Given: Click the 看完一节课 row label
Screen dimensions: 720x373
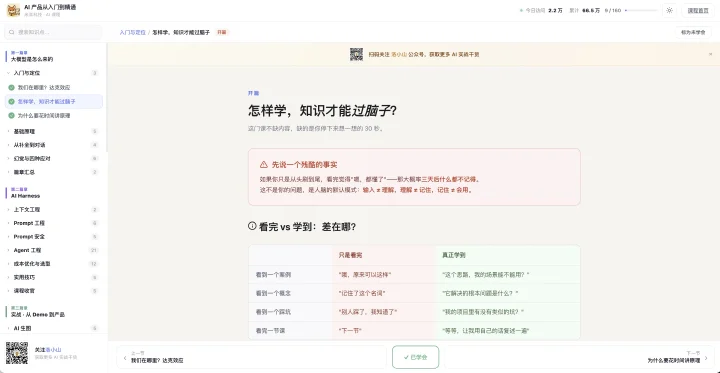Looking at the screenshot, I should point(270,330).
